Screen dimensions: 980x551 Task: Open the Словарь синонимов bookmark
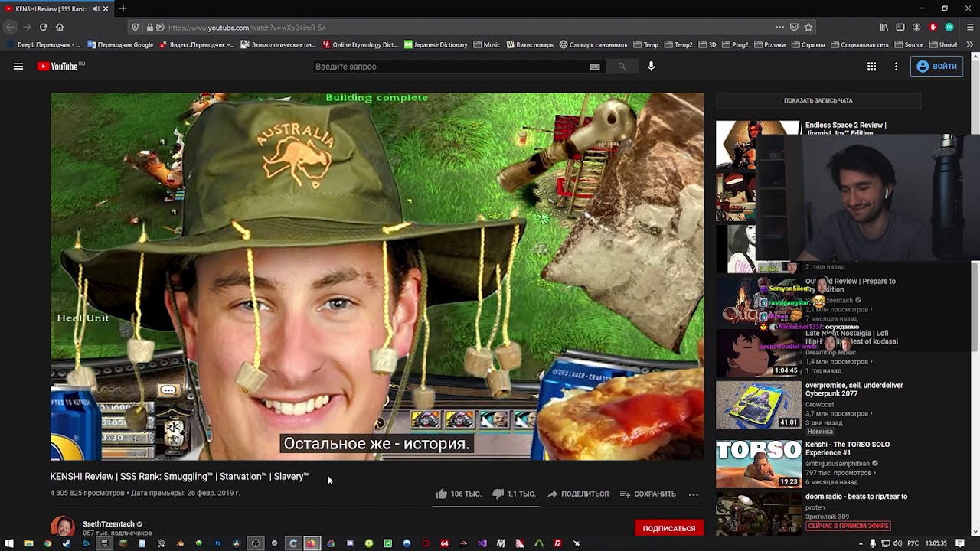click(x=593, y=44)
